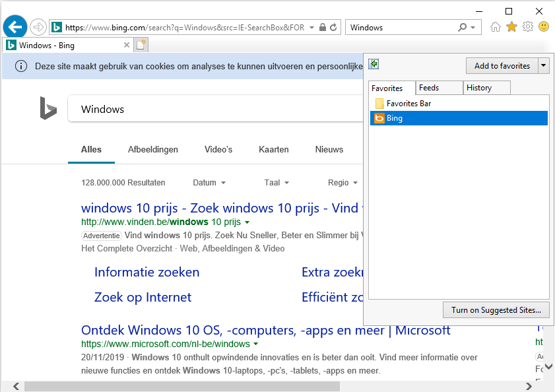Viewport: 555px width, 392px height.
Task: Select the Alles search tab
Action: tap(91, 149)
